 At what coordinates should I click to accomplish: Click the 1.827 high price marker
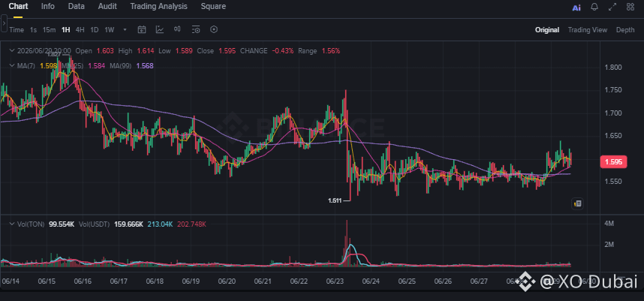(x=54, y=54)
